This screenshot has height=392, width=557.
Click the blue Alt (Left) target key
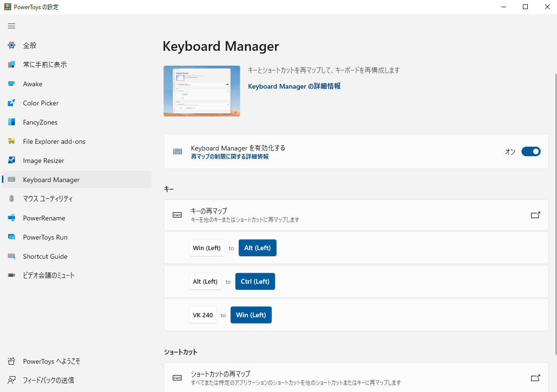point(258,248)
